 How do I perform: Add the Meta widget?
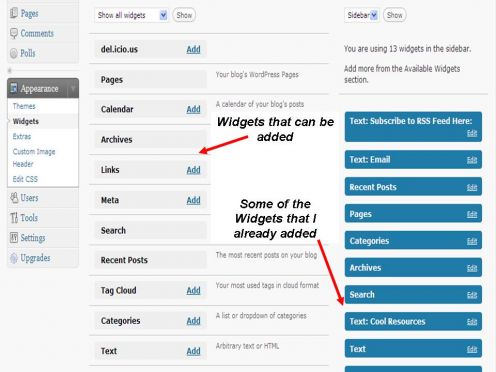point(193,200)
